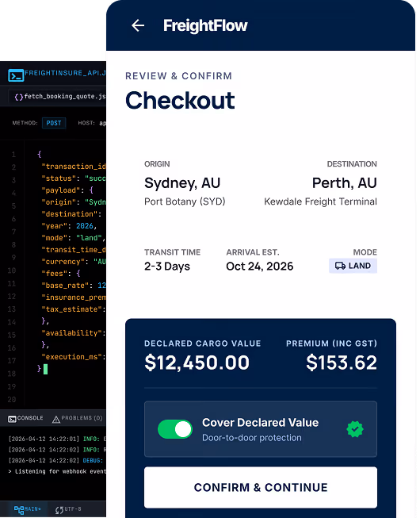Click the "Sydney, AU" origin text
Image resolution: width=420 pixels, height=518 pixels.
pos(182,182)
